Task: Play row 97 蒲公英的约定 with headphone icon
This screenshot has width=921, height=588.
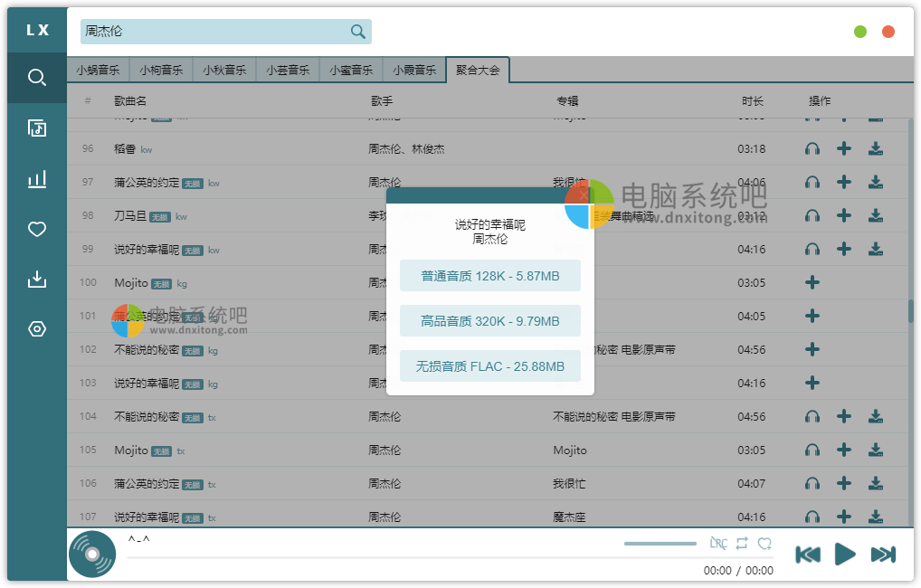Action: coord(812,183)
